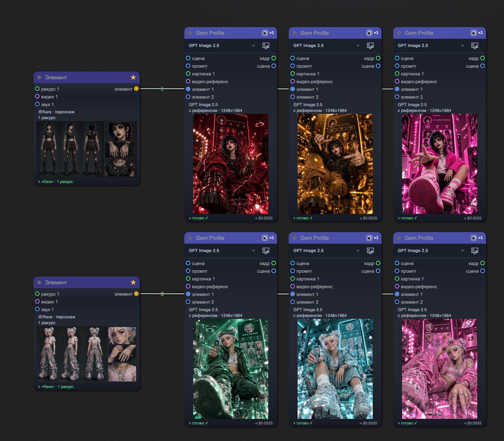Expand the готово status under the teal Rave image
The width and height of the screenshot is (504, 441).
[x=303, y=423]
